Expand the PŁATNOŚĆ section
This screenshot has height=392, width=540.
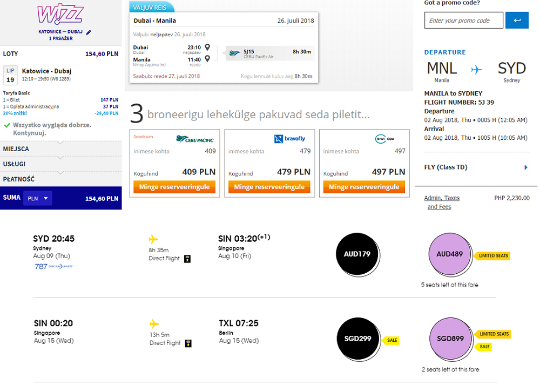pyautogui.click(x=60, y=179)
